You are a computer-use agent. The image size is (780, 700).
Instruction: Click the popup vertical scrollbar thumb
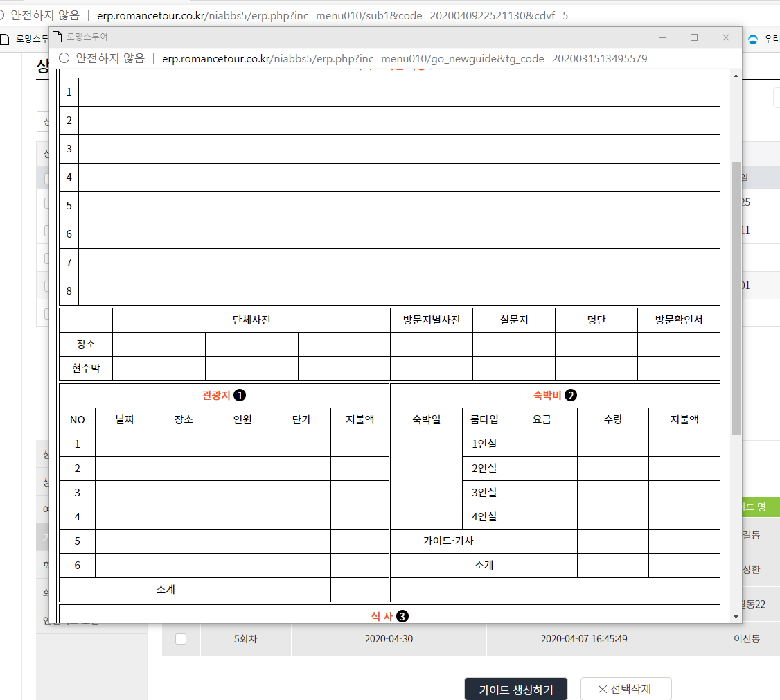736,299
